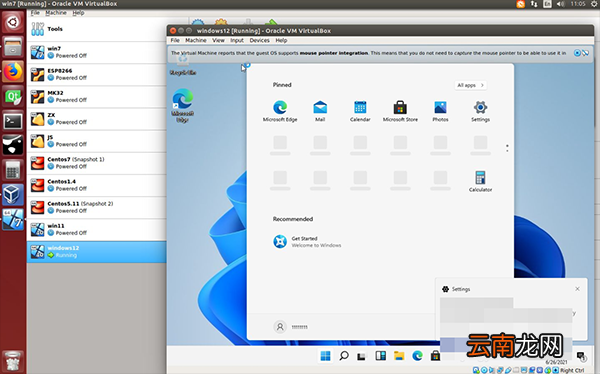600x374 pixels.
Task: Open Get Started recommended item
Action: [307, 242]
